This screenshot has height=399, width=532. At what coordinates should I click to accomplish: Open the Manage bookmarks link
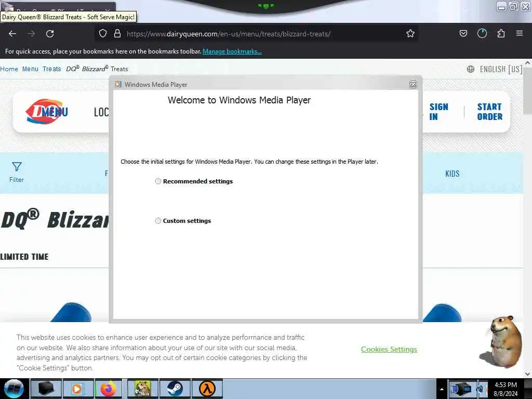click(x=232, y=51)
